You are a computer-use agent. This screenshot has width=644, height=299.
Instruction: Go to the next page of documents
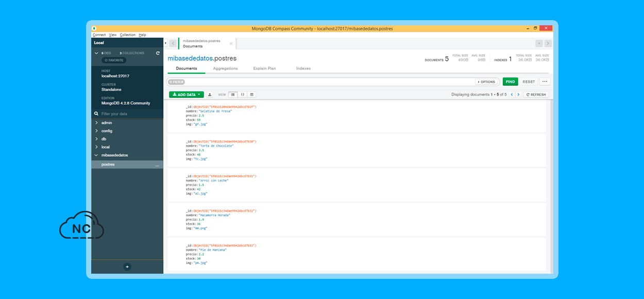tap(518, 95)
